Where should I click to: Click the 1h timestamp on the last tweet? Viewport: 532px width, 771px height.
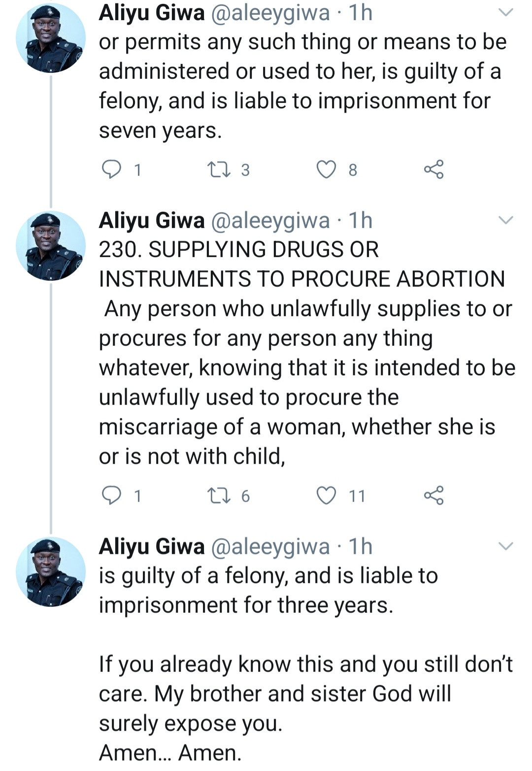(360, 546)
